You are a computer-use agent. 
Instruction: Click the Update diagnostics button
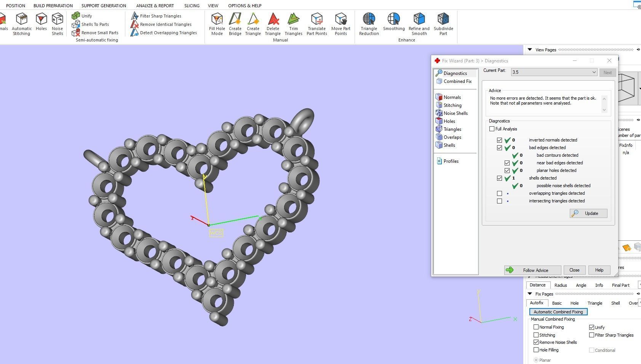[588, 213]
